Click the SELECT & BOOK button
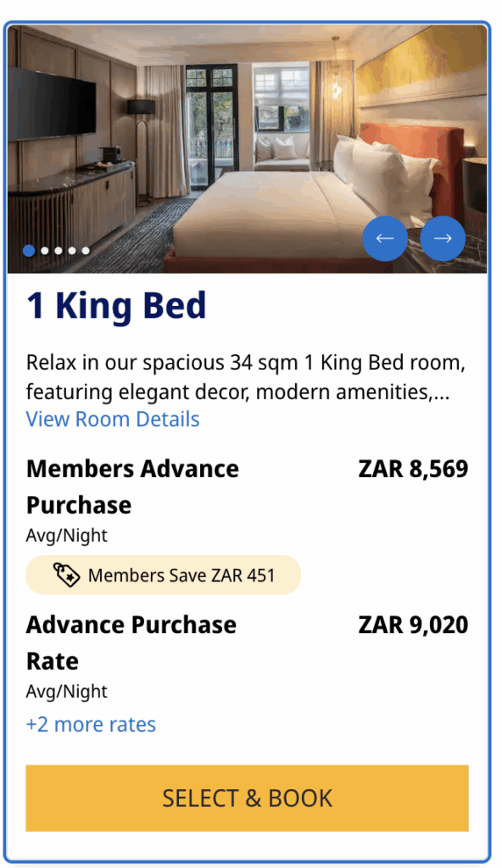Viewport: 502px width, 868px height. coord(247,798)
